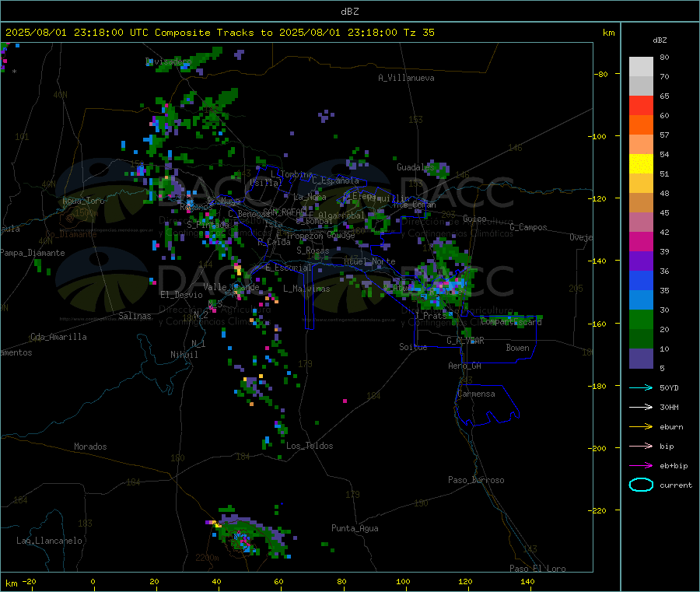The height and width of the screenshot is (592, 700).
Task: Click the Los_Toldos map label
Action: (x=310, y=446)
